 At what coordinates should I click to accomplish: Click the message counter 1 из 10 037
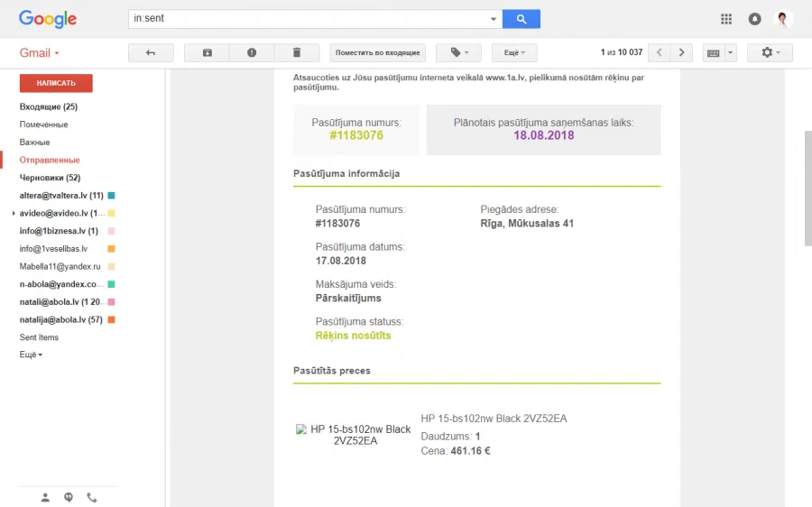622,52
